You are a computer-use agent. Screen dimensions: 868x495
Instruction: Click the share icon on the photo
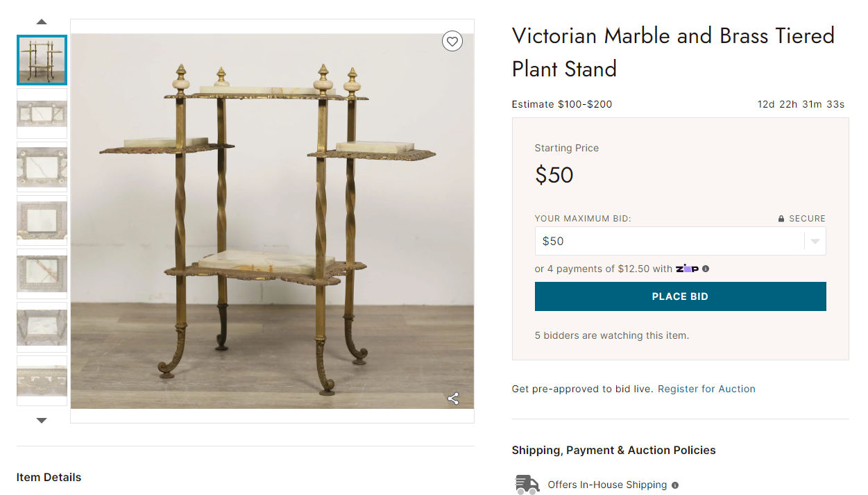pyautogui.click(x=453, y=398)
